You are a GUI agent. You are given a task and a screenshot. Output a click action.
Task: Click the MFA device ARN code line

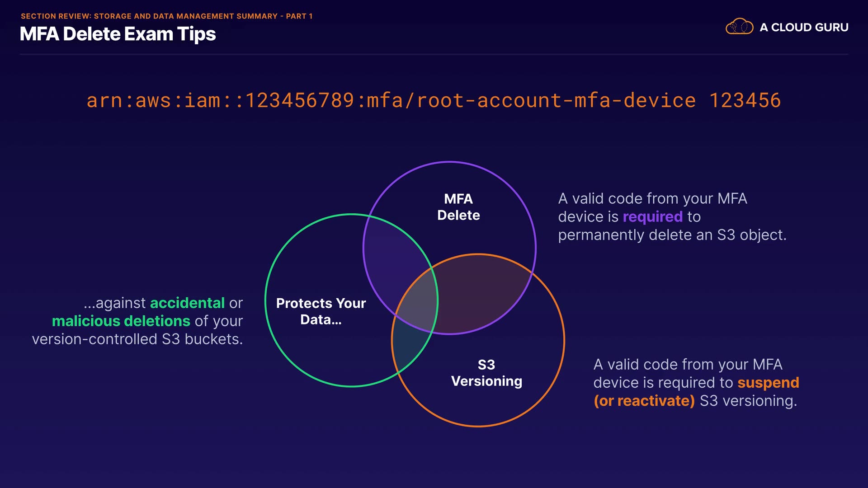click(x=391, y=100)
